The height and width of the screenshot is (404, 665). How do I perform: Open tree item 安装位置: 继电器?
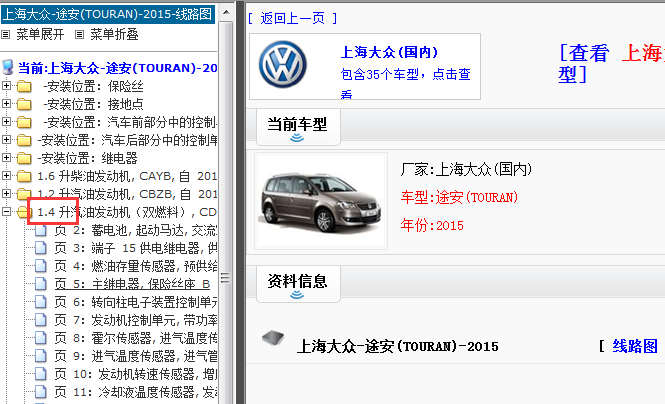pyautogui.click(x=87, y=159)
